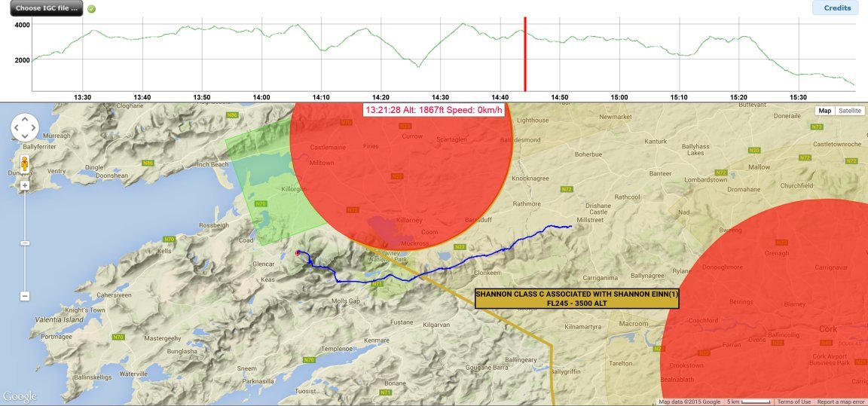Click the green file-loaded checkmark icon
The width and height of the screenshot is (868, 406).
pyautogui.click(x=91, y=9)
